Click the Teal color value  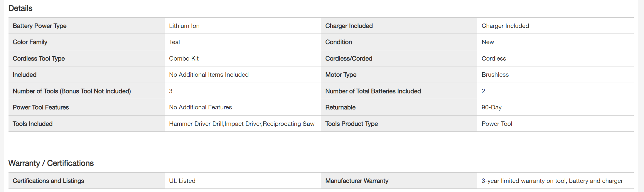(174, 42)
